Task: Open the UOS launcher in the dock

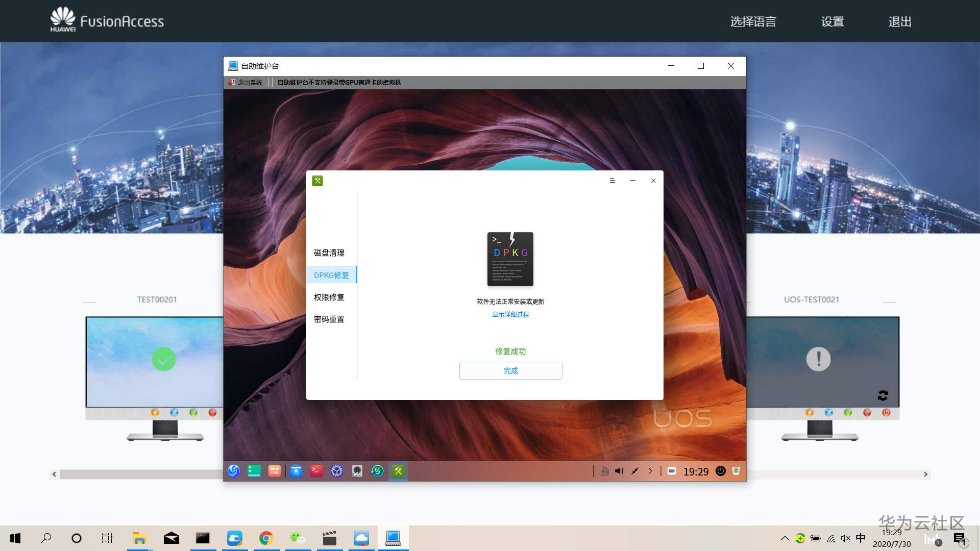Action: pyautogui.click(x=234, y=471)
